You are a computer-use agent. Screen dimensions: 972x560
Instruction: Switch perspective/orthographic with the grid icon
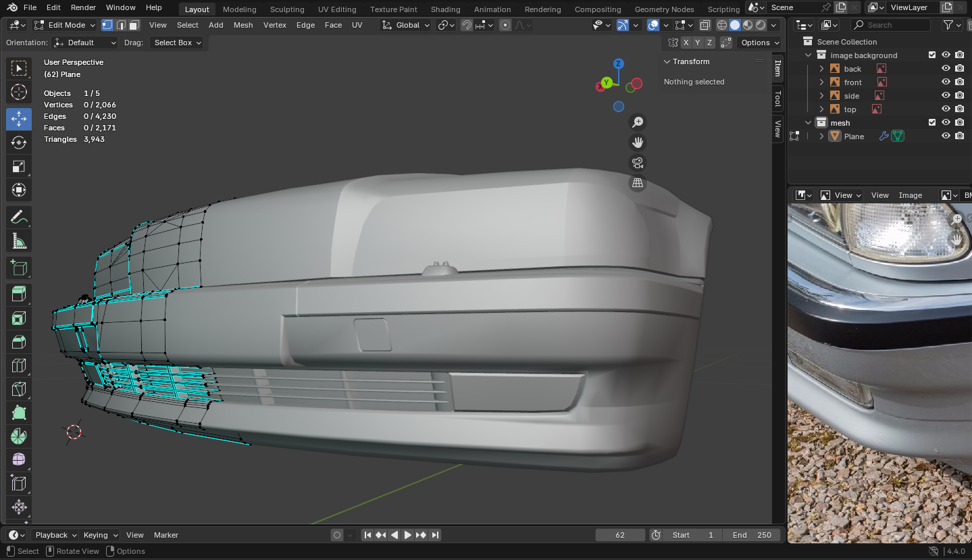637,183
